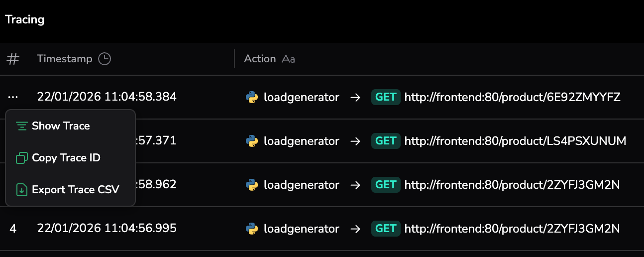This screenshot has width=644, height=257.
Task: Open the frontend product/LS4PSXUNUM URL
Action: [515, 141]
